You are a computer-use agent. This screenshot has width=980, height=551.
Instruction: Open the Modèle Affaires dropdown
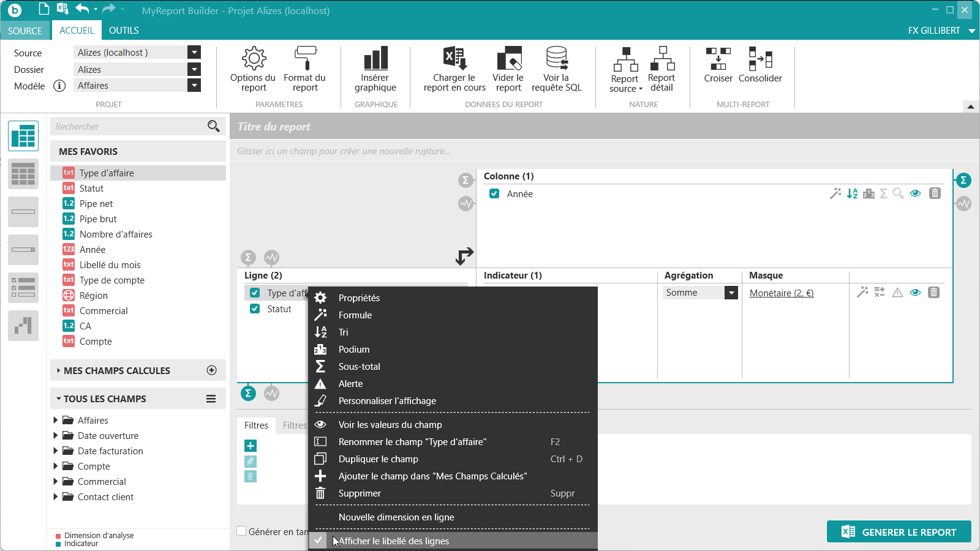tap(194, 86)
